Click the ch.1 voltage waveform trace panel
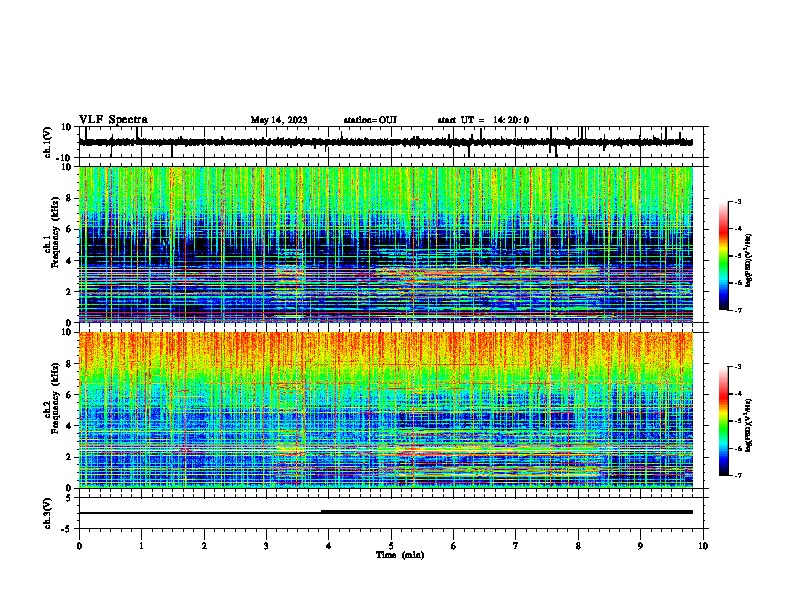792x612 pixels. (391, 142)
